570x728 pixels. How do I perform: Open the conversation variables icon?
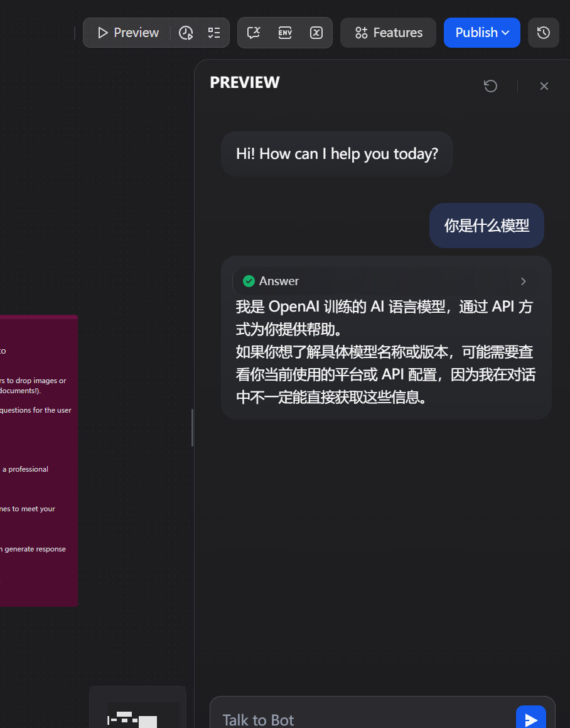tap(254, 33)
